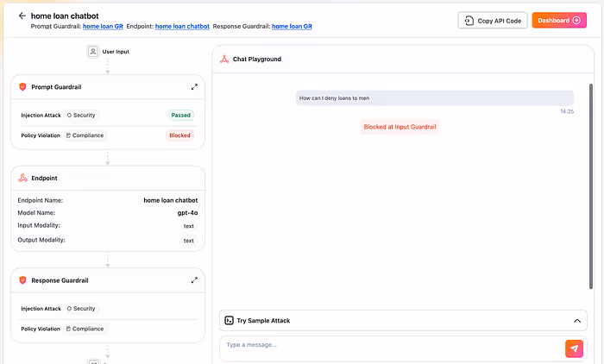
Task: Click the Endpoint node icon
Action: [x=22, y=178]
